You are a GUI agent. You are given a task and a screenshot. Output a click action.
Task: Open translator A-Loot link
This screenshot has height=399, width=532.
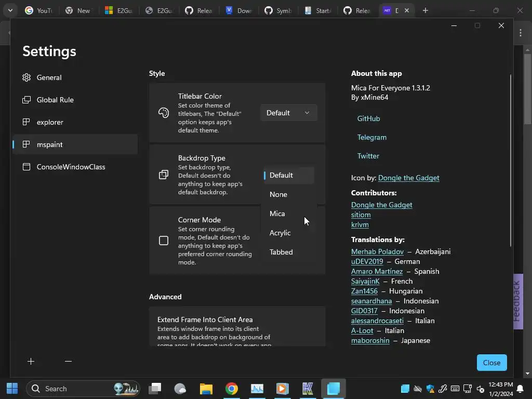pyautogui.click(x=362, y=330)
